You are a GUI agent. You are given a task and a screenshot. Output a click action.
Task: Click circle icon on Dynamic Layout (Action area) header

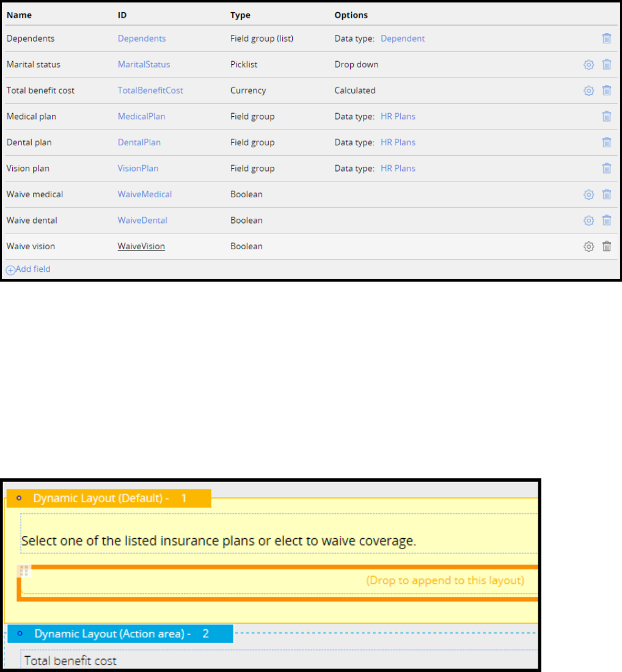(20, 634)
